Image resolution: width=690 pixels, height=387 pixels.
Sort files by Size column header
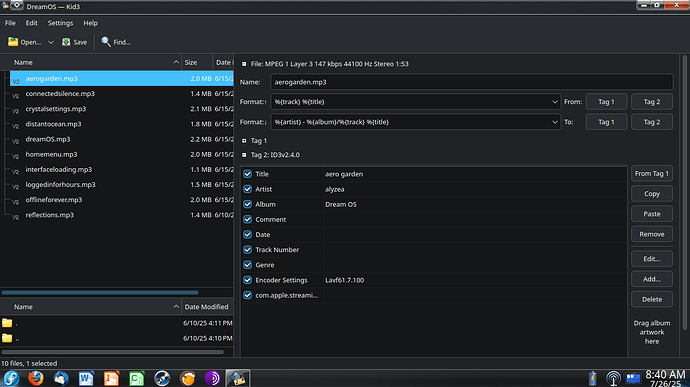point(197,62)
